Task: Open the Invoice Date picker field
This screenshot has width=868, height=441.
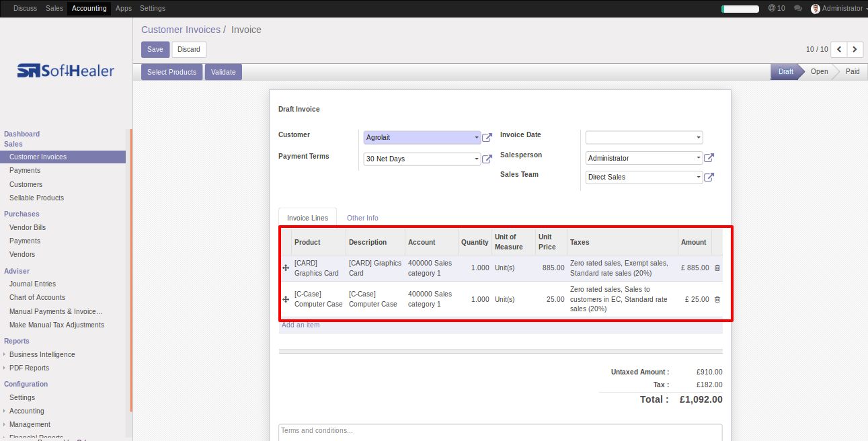Action: tap(644, 137)
